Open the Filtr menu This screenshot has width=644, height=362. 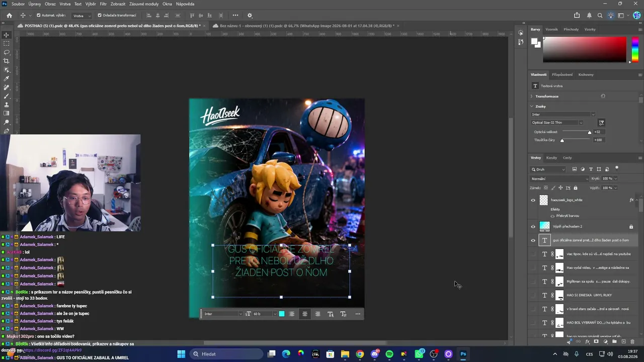click(103, 4)
